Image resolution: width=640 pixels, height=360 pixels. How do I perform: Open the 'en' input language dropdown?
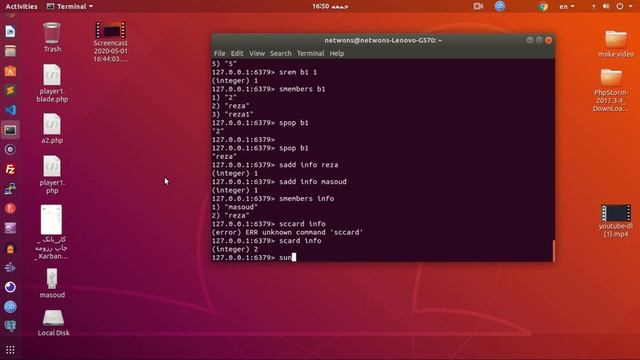(567, 7)
